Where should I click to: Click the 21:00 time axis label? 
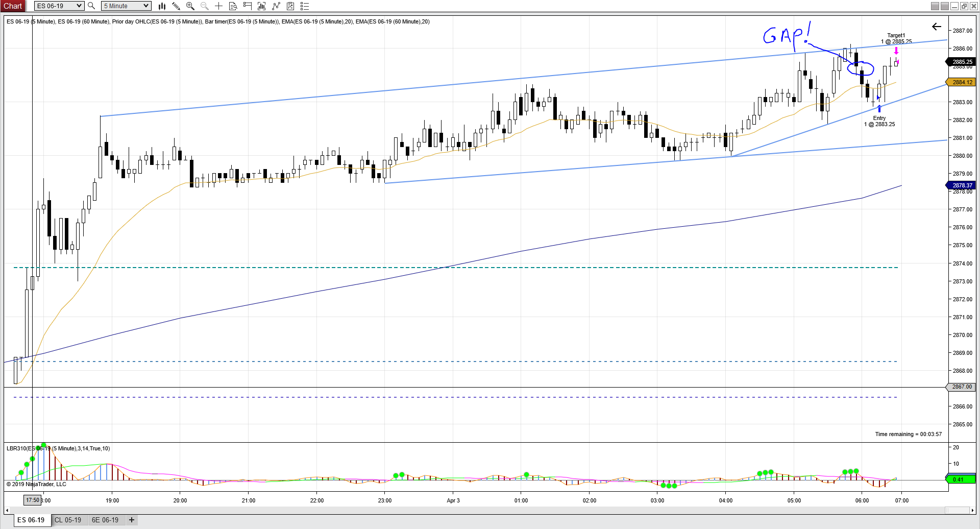click(249, 500)
